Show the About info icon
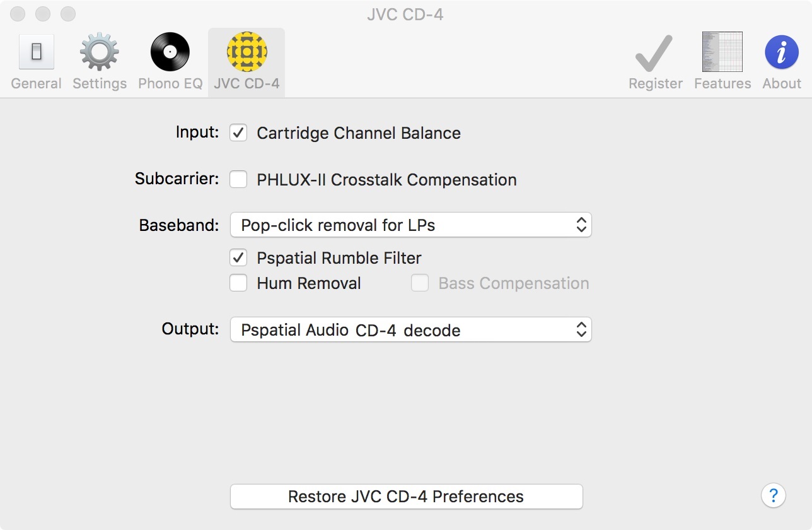 [782, 52]
